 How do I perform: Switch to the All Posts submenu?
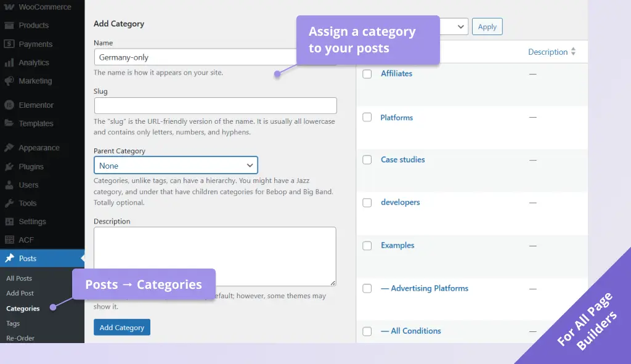click(x=20, y=278)
